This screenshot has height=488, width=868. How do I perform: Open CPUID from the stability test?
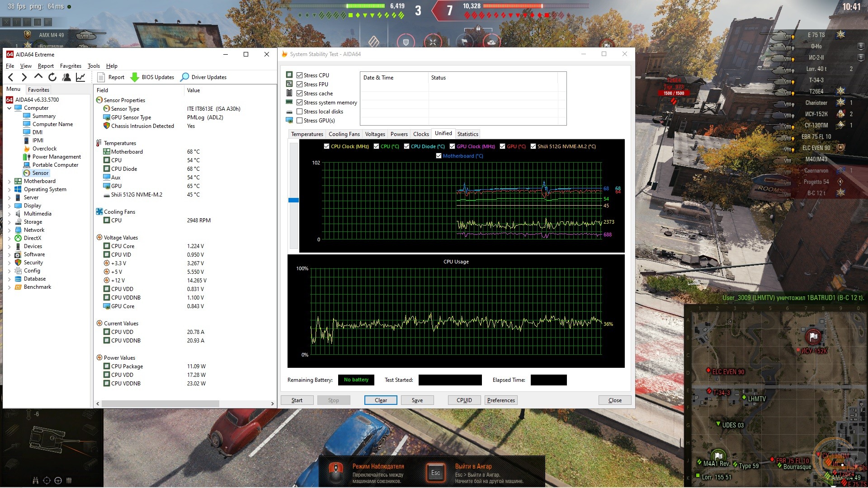464,400
